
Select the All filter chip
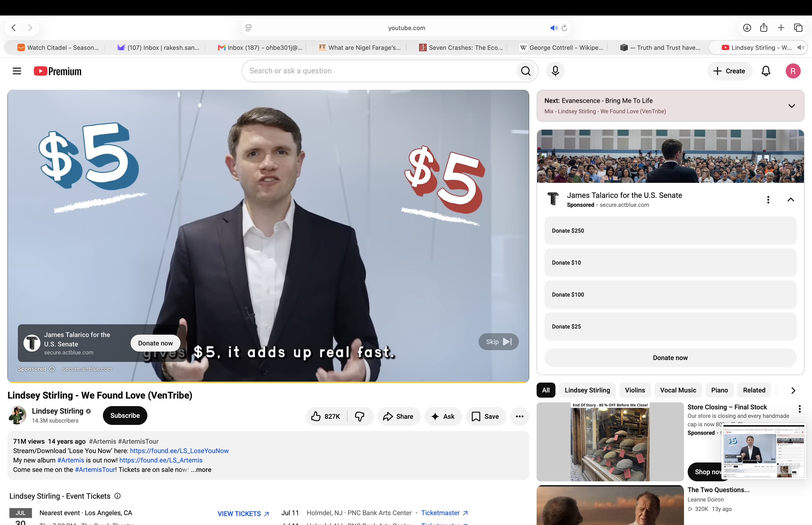(546, 391)
